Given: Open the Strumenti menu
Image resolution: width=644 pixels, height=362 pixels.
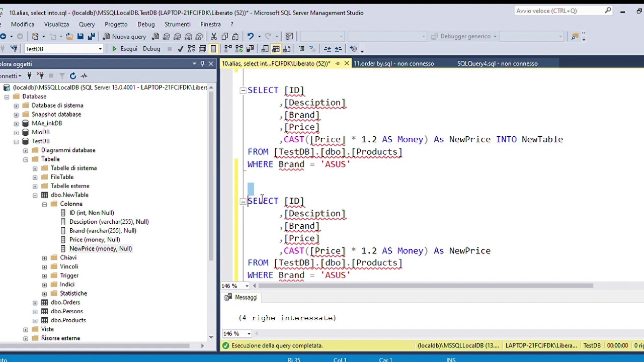Looking at the screenshot, I should pos(178,24).
